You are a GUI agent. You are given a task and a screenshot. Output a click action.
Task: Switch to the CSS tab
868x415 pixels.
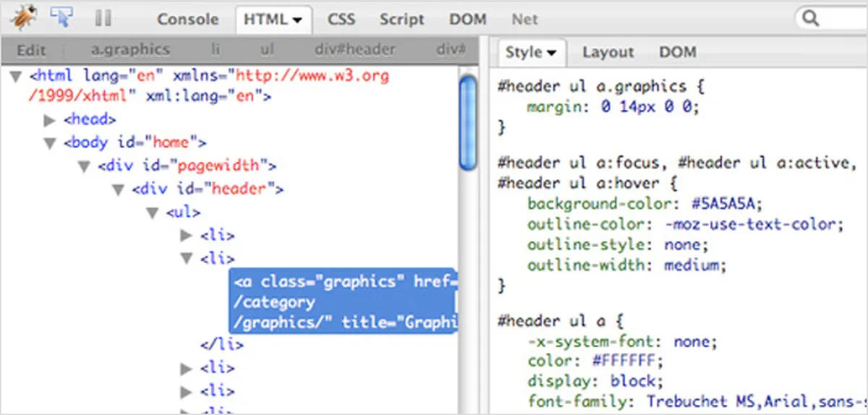click(x=341, y=20)
